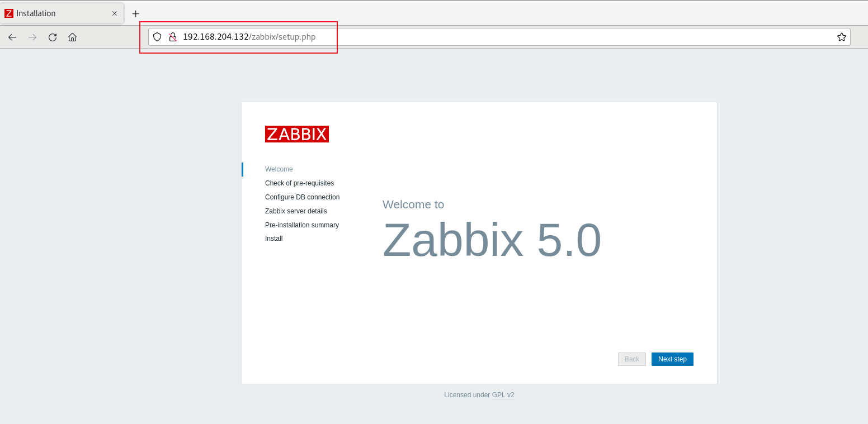Show insecure connection padlock info
Viewport: 868px width, 424px height.
point(173,37)
